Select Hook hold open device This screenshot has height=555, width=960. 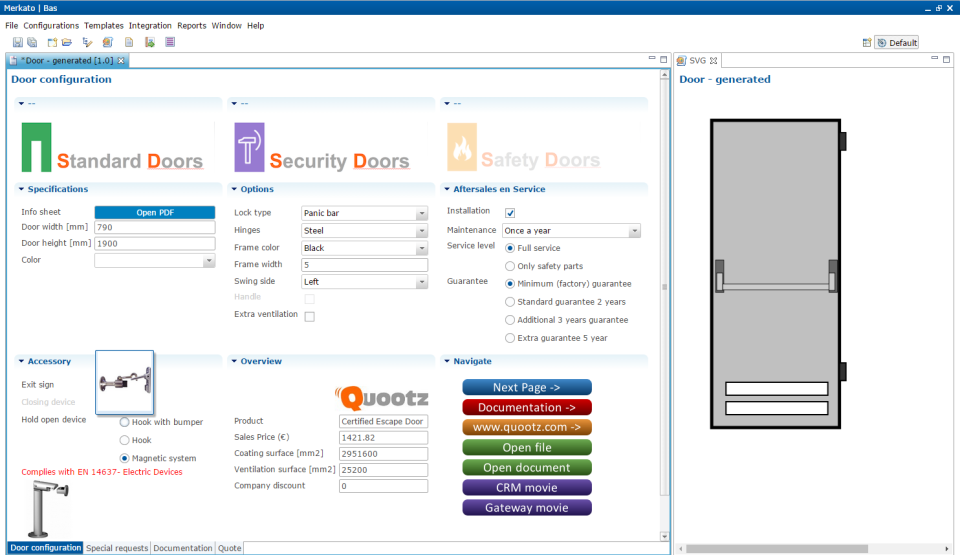coord(125,440)
